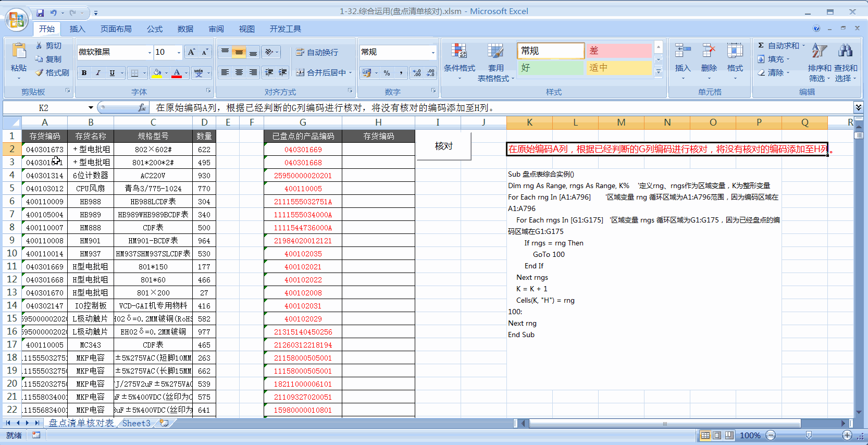Image resolution: width=868 pixels, height=445 pixels.
Task: Click the zoom in plus button
Action: pos(847,435)
